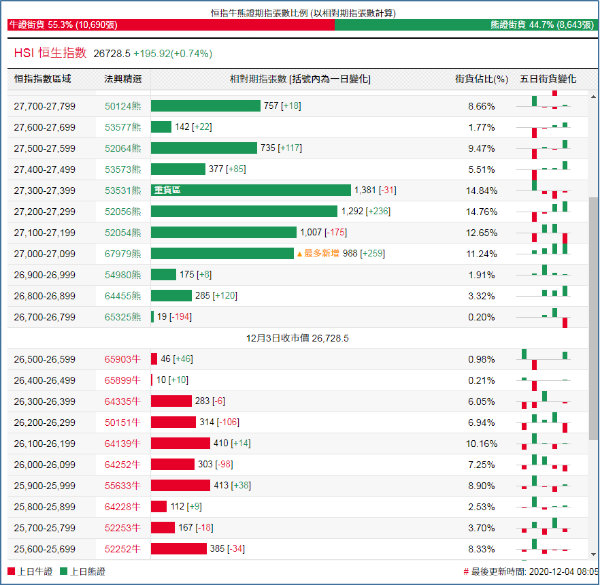Open bear warrant link 64455熊
This screenshot has width=600, height=585.
[x=123, y=296]
